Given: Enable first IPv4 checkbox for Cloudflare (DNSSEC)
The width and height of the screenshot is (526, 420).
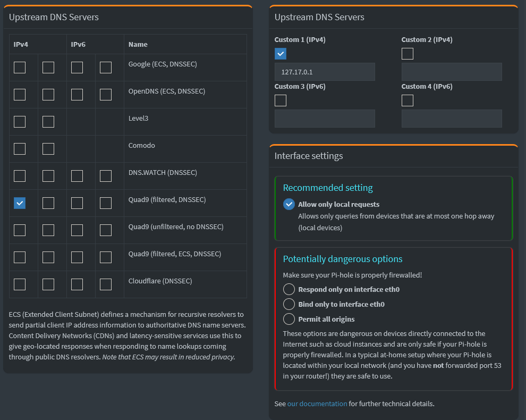Looking at the screenshot, I should (x=20, y=284).
